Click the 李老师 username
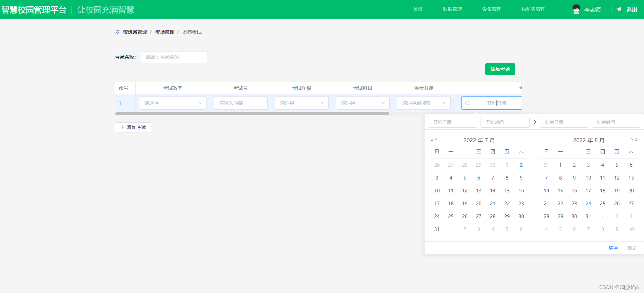Viewport: 644px width, 293px height. click(592, 10)
